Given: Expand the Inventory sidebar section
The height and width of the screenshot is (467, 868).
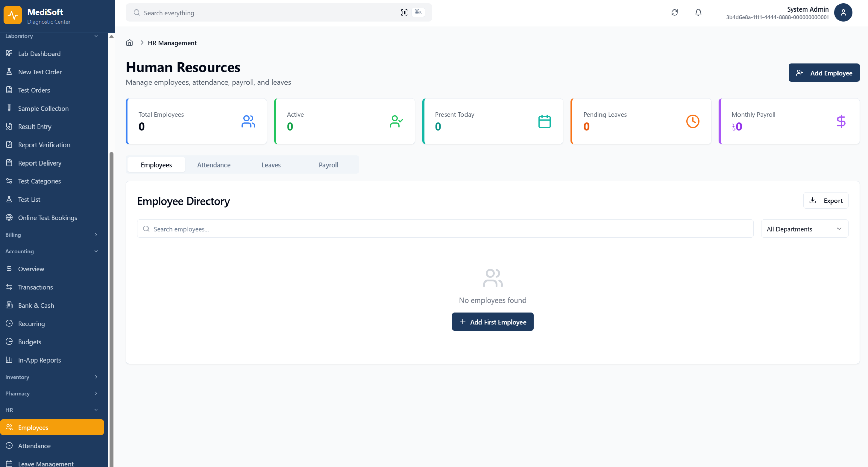Looking at the screenshot, I should [x=51, y=377].
